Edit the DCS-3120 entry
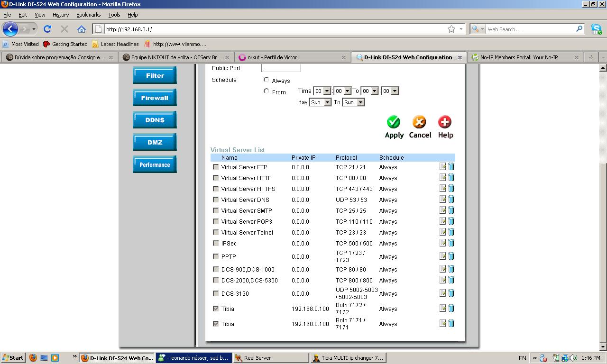The image size is (607, 364). click(442, 293)
